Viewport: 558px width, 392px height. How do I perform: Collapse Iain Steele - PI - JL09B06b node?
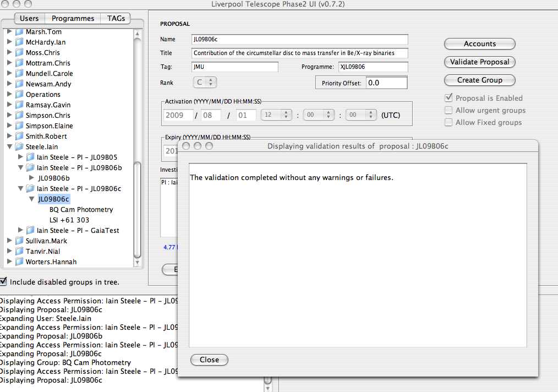click(21, 168)
